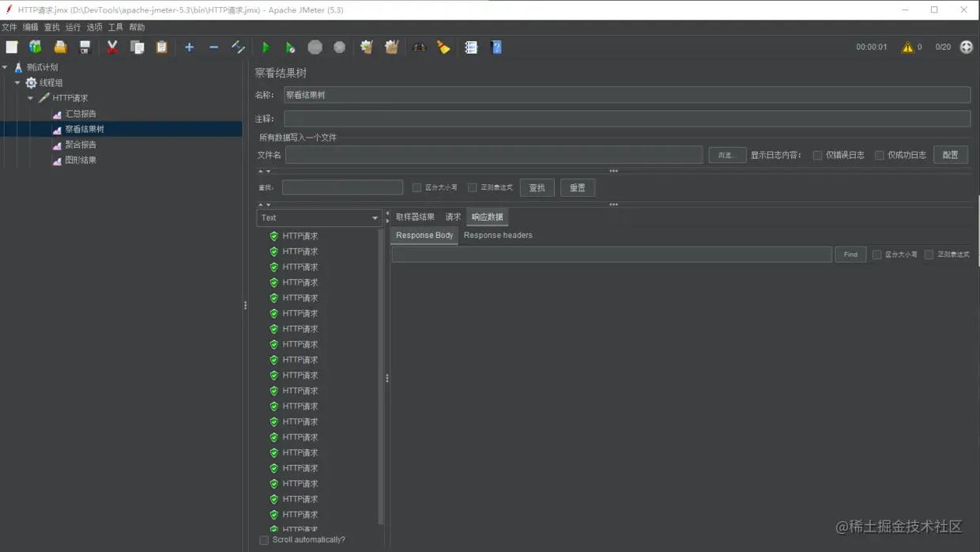The width and height of the screenshot is (980, 552).
Task: Click the 浏览... button
Action: [x=727, y=155]
